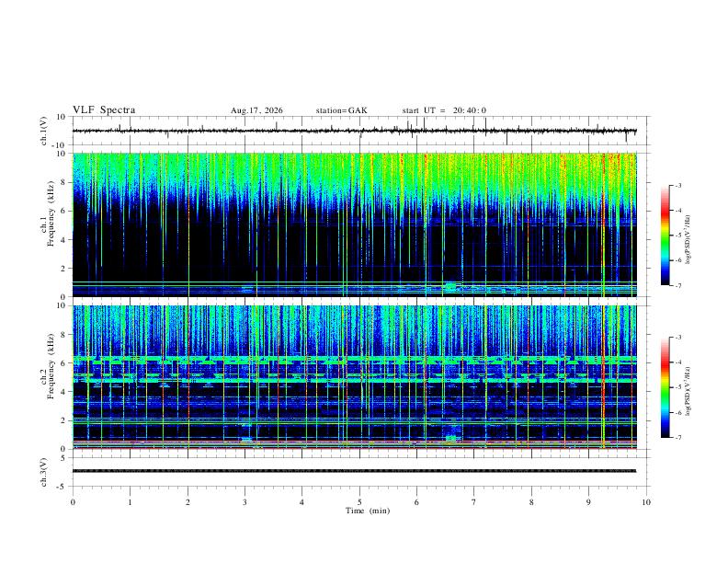
Task: Click the ch.2 Frequency (kHz) axis label
Action: coord(48,377)
